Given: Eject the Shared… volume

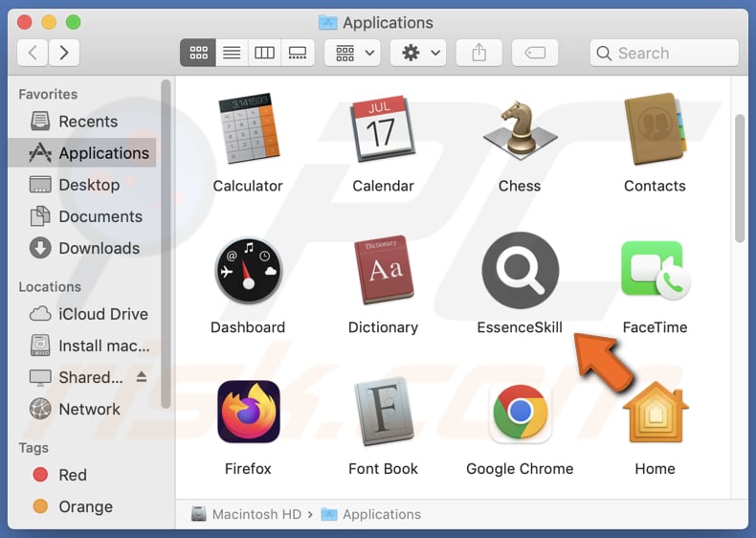Looking at the screenshot, I should pyautogui.click(x=142, y=377).
